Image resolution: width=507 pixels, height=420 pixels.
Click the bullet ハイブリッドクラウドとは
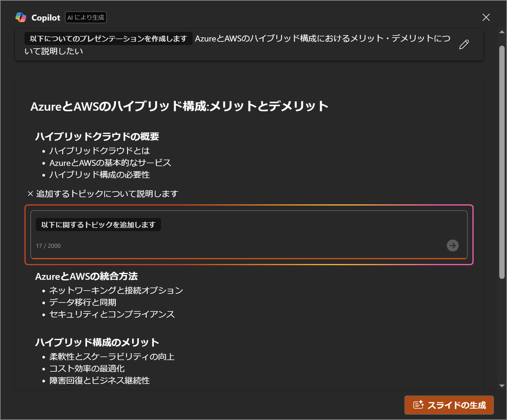[99, 150]
